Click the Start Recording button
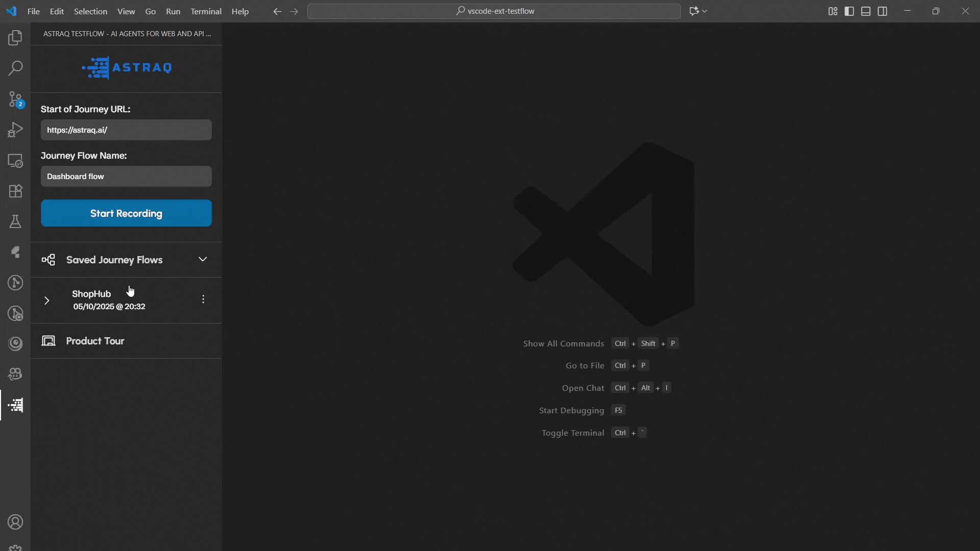This screenshot has height=551, width=980. pyautogui.click(x=126, y=213)
